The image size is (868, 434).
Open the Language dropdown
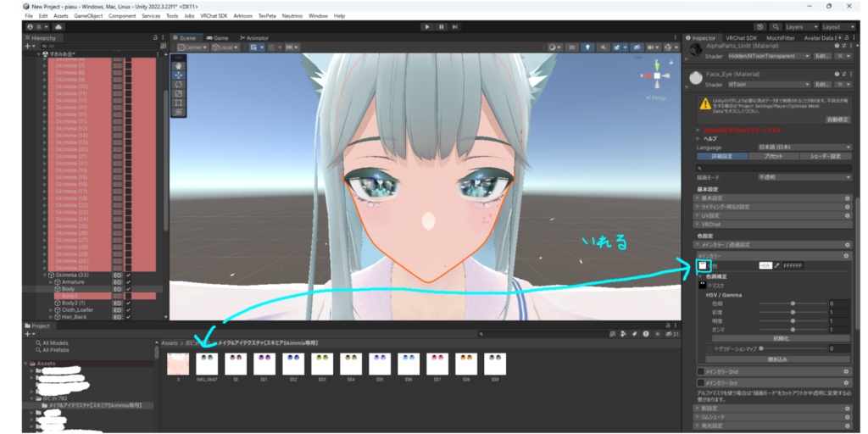(x=804, y=147)
